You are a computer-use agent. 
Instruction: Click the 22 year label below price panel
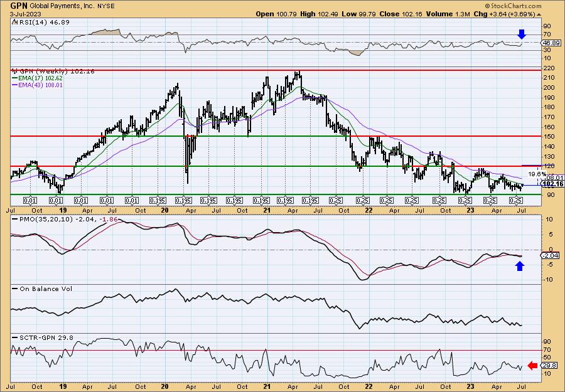(x=369, y=210)
